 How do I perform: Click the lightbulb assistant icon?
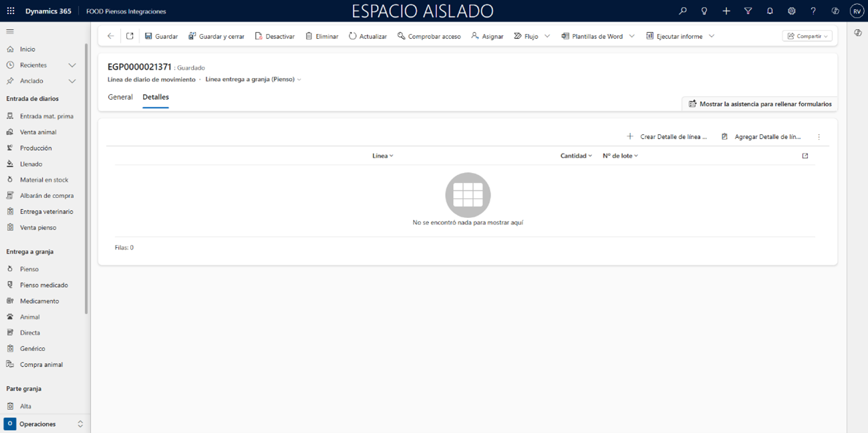704,11
